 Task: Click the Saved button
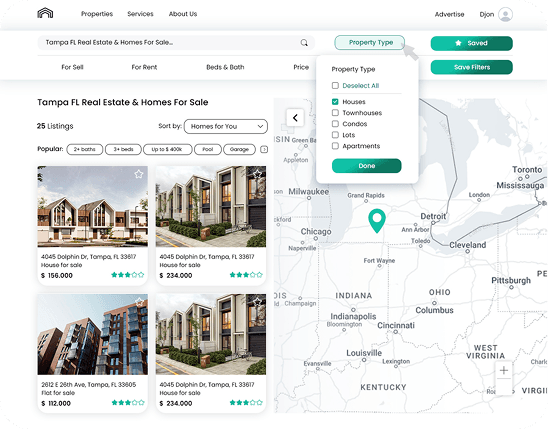[x=471, y=43]
